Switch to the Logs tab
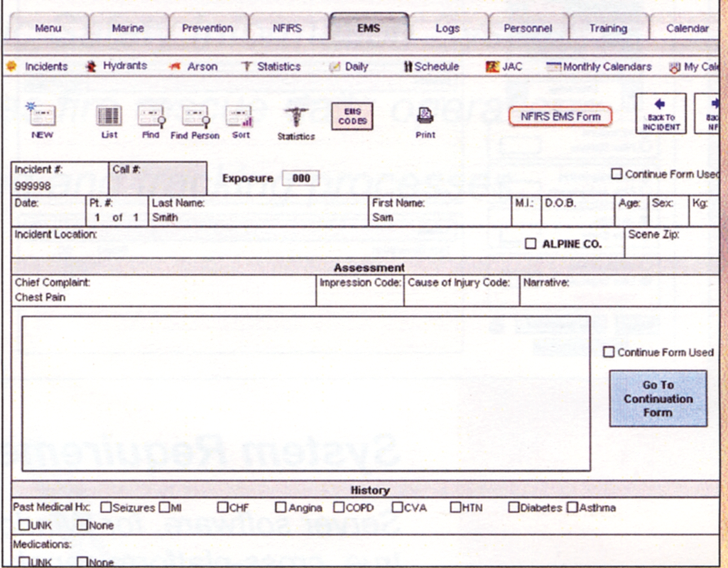 449,28
